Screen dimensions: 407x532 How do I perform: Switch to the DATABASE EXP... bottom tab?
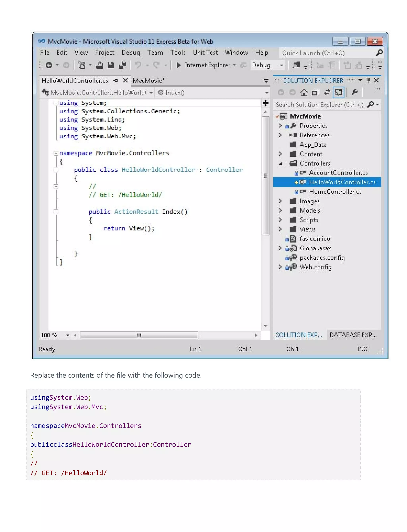pos(353,335)
